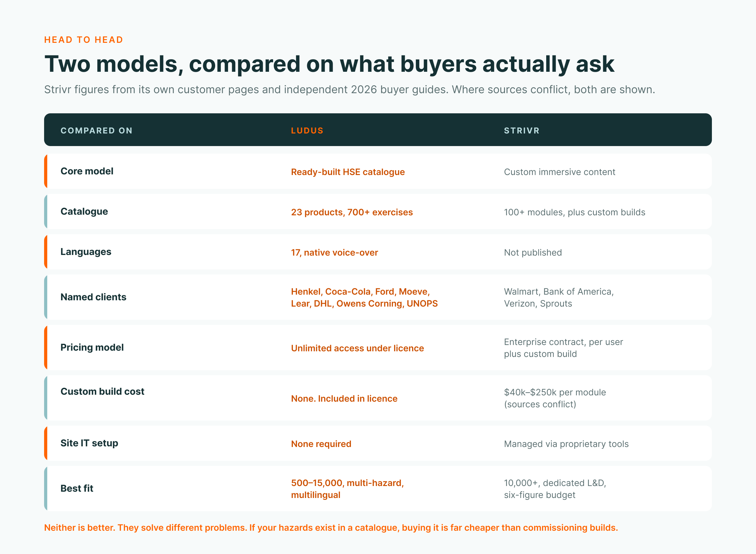Click the Pricing model row label
Viewport: 756px width, 554px height.
tap(92, 348)
